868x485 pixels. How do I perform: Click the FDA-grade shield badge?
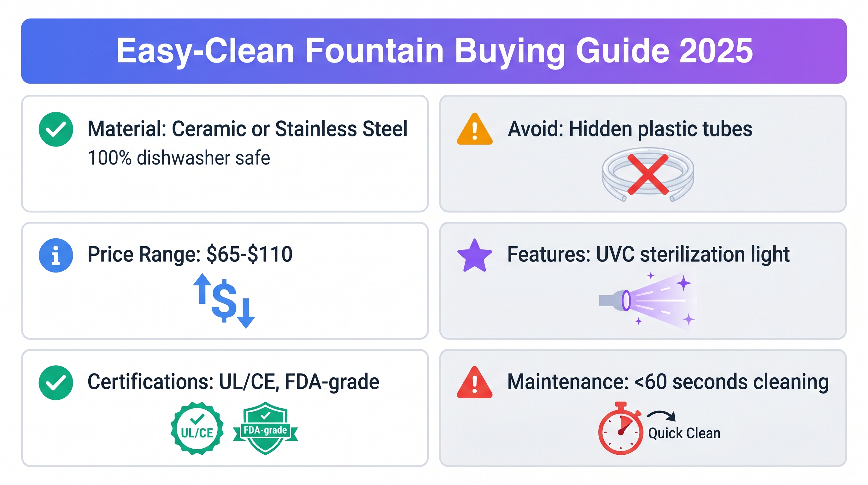point(266,428)
